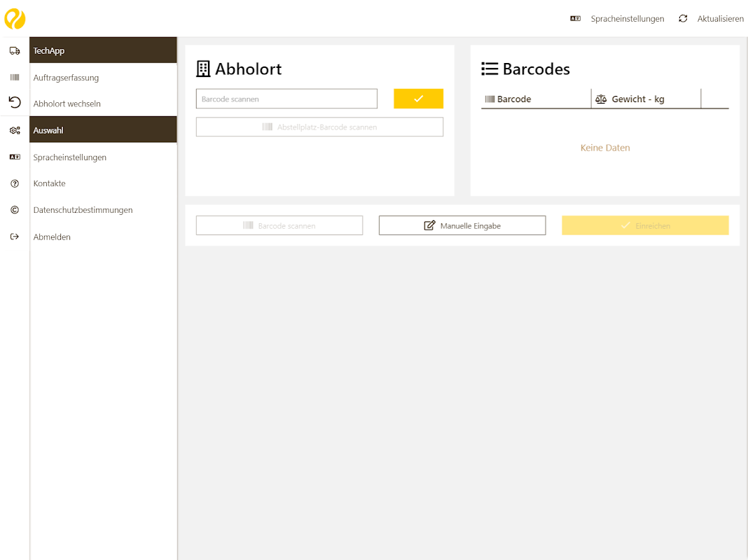The height and width of the screenshot is (560, 748).
Task: Click the copyright icon beside Datenschutzbestimmungen
Action: (15, 210)
